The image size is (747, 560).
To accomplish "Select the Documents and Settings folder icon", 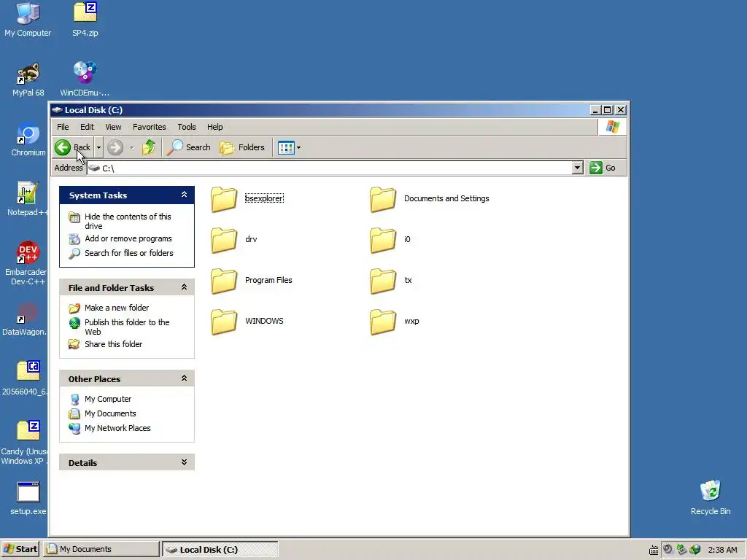I will click(x=383, y=198).
